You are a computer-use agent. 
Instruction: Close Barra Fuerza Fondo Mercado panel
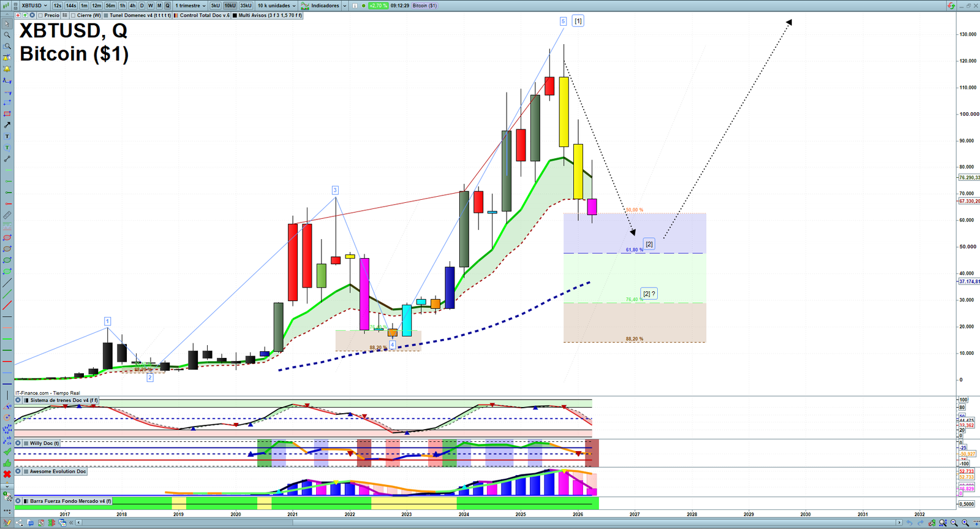click(x=18, y=501)
